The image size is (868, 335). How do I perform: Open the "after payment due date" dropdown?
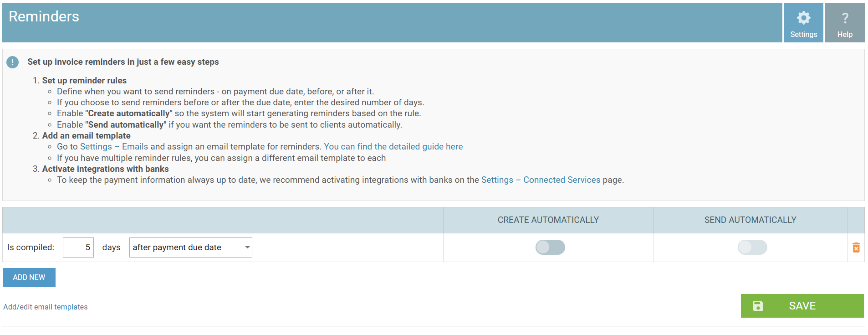pyautogui.click(x=191, y=247)
